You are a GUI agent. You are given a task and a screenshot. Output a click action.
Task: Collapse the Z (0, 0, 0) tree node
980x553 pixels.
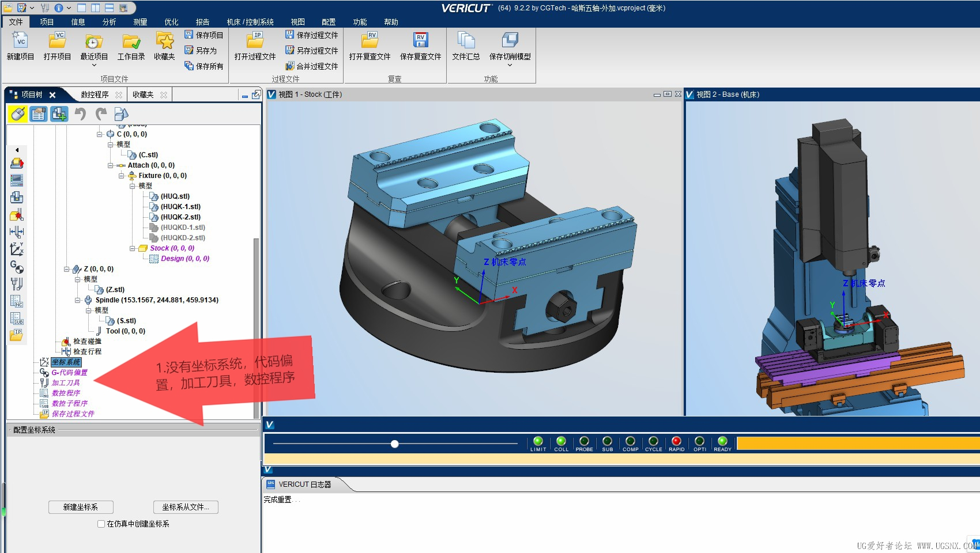coord(66,269)
